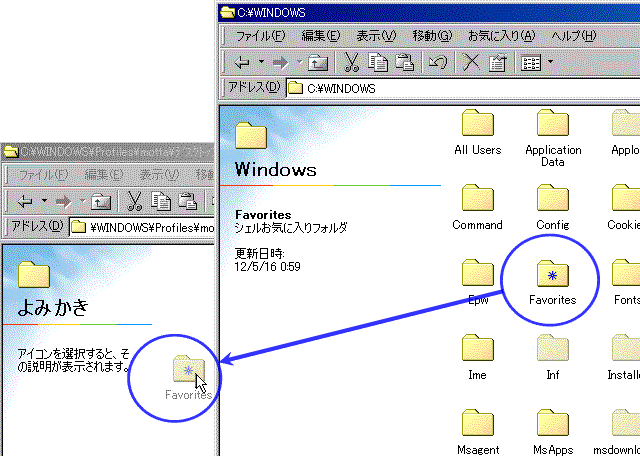Click Up folder button in Profiles window
Screen dimensions: 640x456
click(100, 202)
